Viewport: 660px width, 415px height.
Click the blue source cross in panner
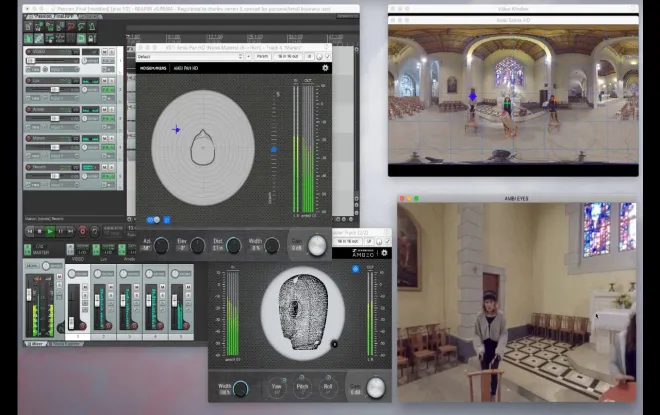[x=177, y=129]
